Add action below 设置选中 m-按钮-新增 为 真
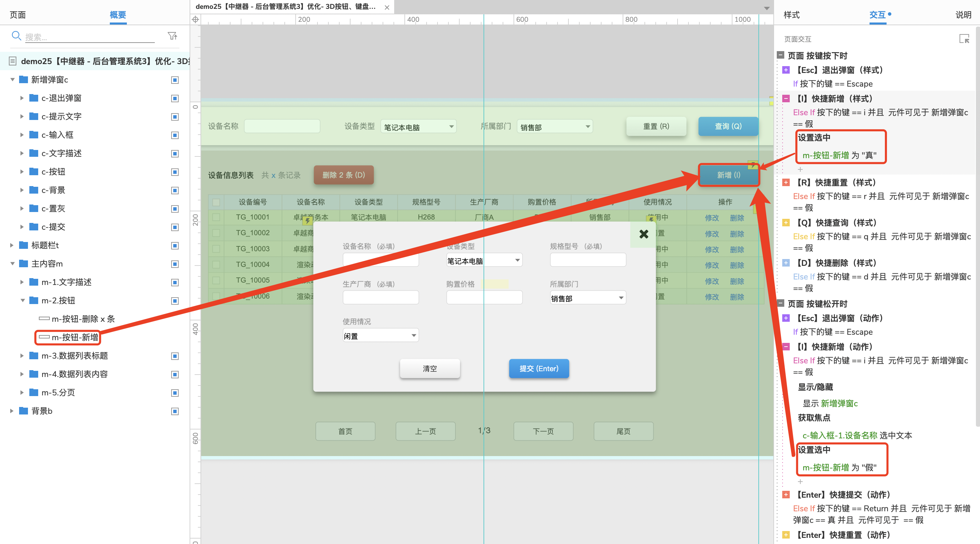Viewport: 980px width, 544px height. [x=800, y=169]
